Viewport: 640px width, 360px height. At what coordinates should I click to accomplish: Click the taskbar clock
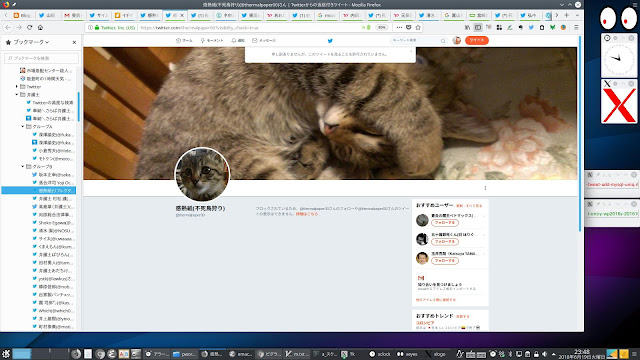tap(581, 354)
